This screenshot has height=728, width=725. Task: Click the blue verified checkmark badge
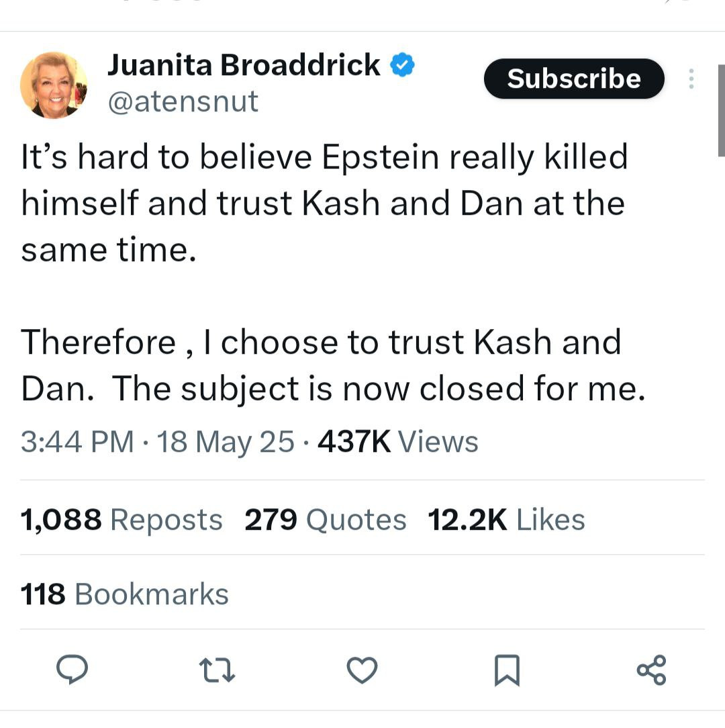coord(403,66)
